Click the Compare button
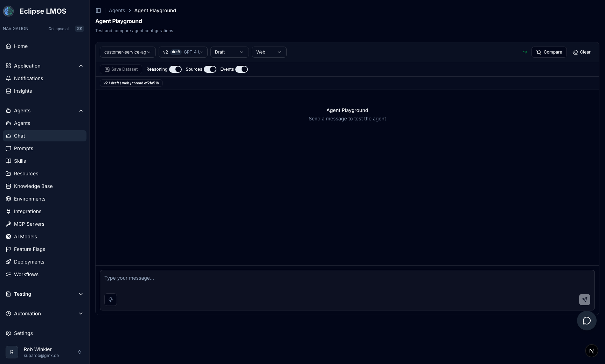The width and height of the screenshot is (605, 364). click(x=549, y=52)
